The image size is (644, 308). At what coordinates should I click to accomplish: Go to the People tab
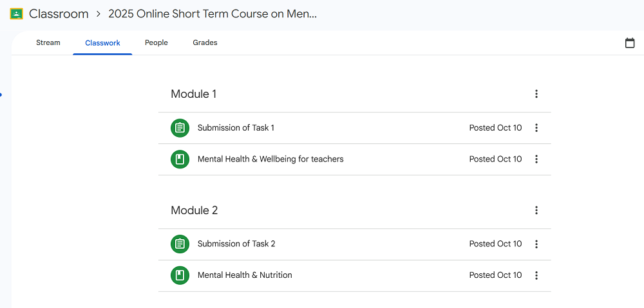coord(156,43)
